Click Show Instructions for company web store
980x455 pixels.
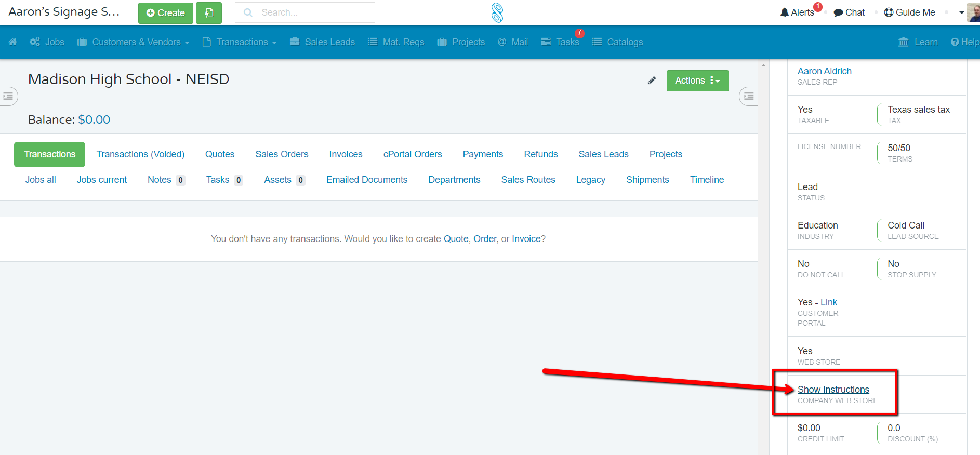tap(833, 390)
